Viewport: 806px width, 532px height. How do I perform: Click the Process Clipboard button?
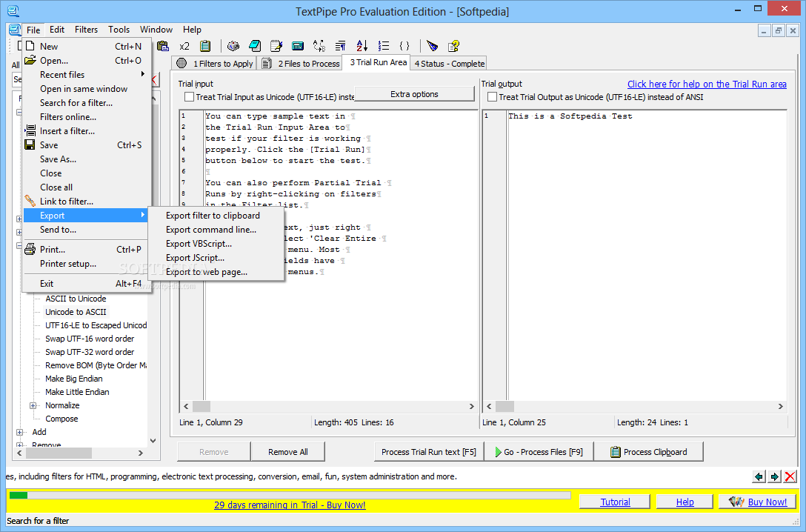coord(649,452)
